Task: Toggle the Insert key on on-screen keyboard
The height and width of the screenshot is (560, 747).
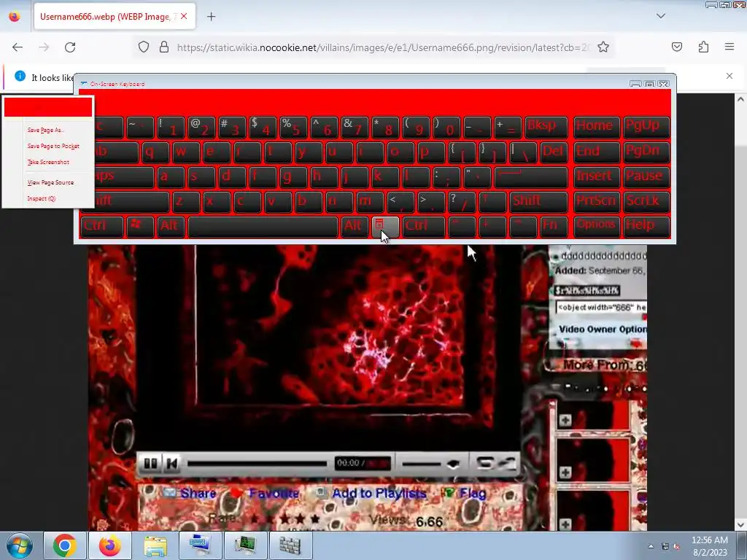Action: pyautogui.click(x=597, y=177)
